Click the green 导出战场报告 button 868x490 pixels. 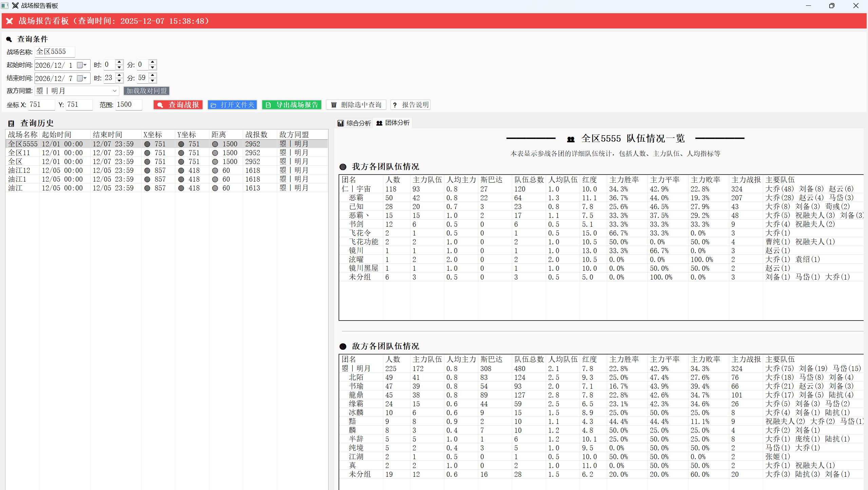click(292, 105)
